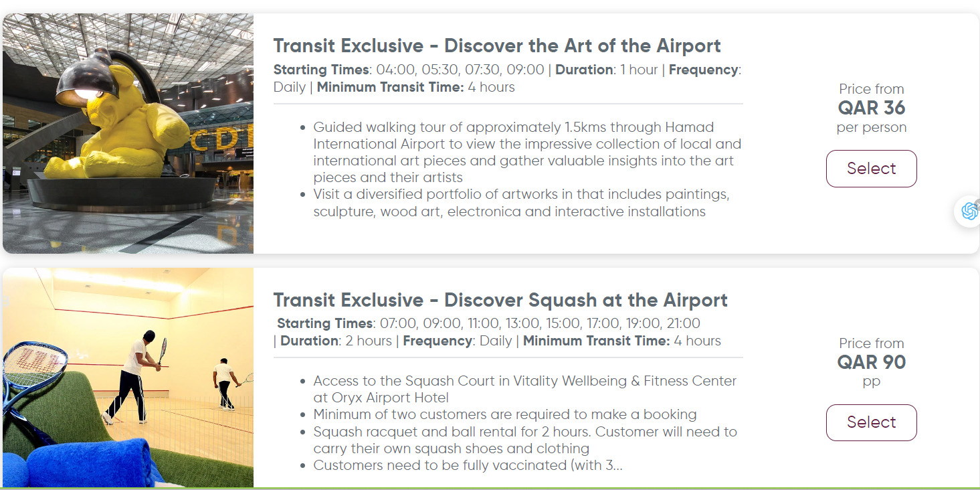The height and width of the screenshot is (490, 980).
Task: Click the 'per person' label under QAR 36
Action: (871, 127)
